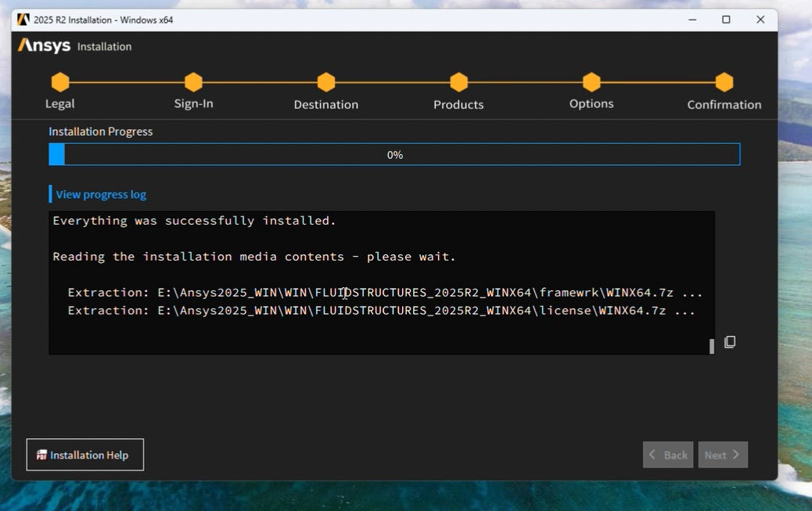Viewport: 812px width, 511px height.
Task: Click the Destination step hexagon marker
Action: (326, 82)
